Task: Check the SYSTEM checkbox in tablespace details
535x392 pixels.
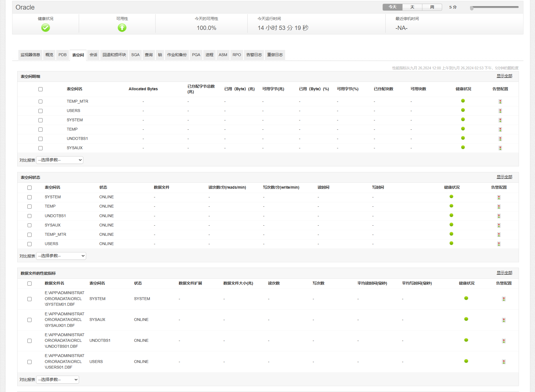Action: [40, 120]
